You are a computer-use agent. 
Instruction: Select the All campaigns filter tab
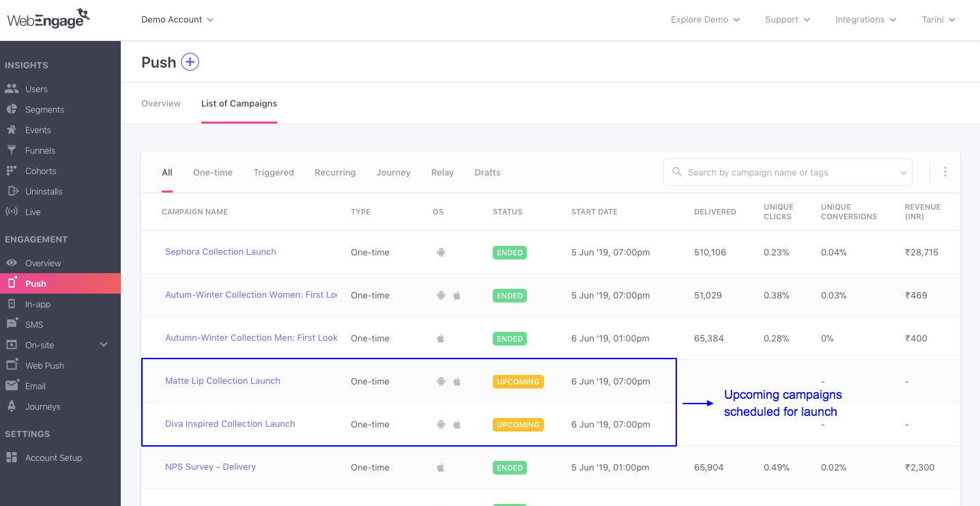click(167, 173)
